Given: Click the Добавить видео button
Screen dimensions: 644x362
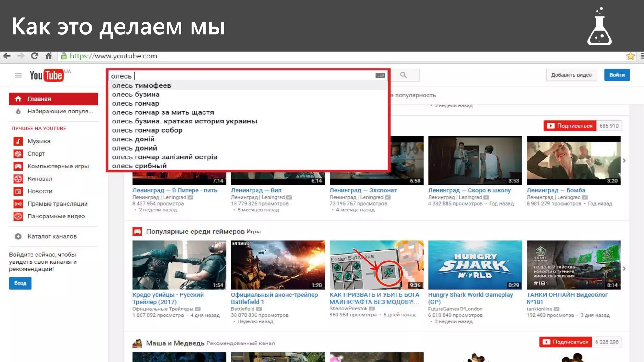Looking at the screenshot, I should click(571, 75).
